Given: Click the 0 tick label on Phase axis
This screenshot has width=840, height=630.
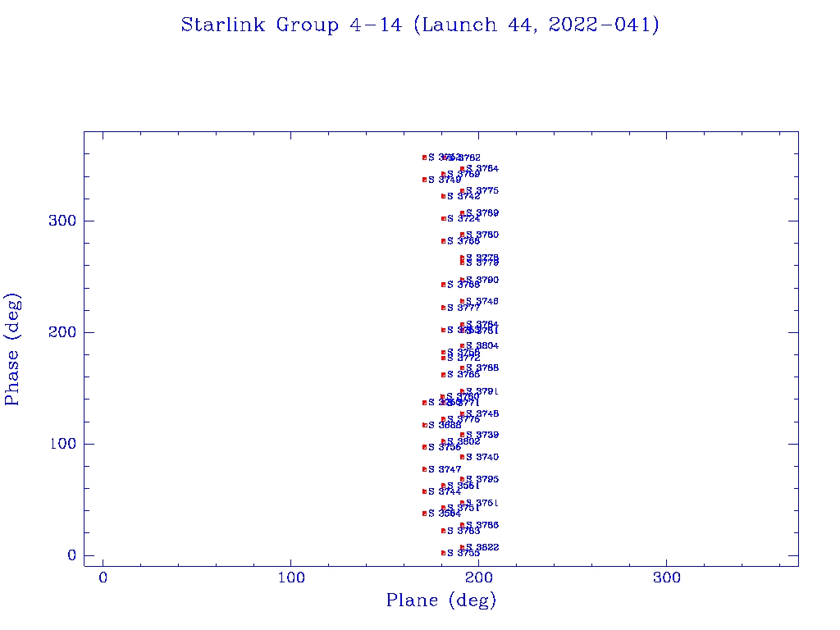Looking at the screenshot, I should [x=72, y=555].
